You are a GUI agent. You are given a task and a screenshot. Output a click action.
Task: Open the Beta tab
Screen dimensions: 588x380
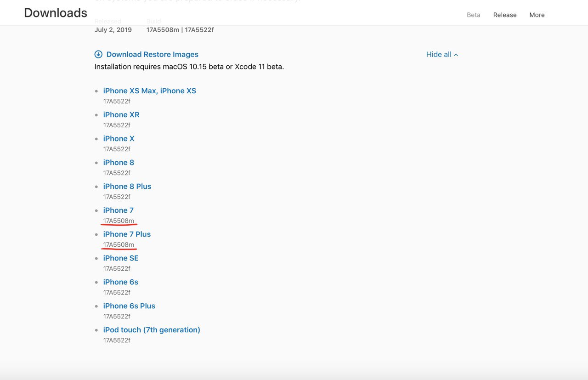click(474, 15)
